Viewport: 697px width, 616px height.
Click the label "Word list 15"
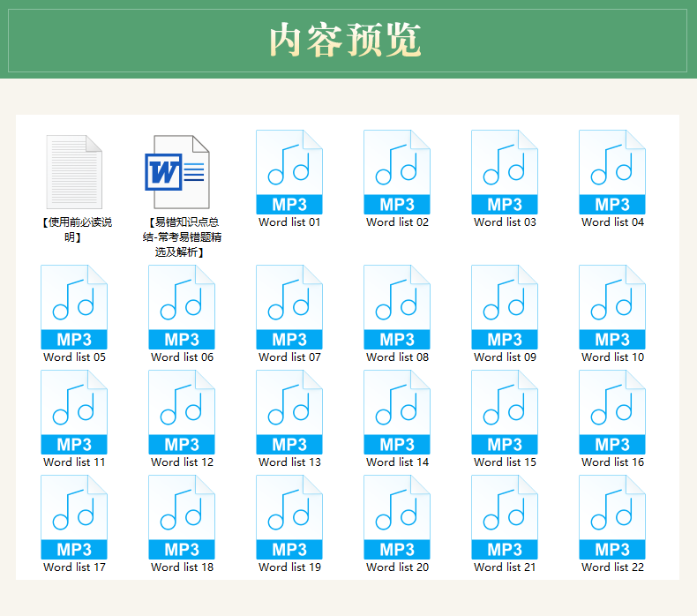pyautogui.click(x=505, y=462)
